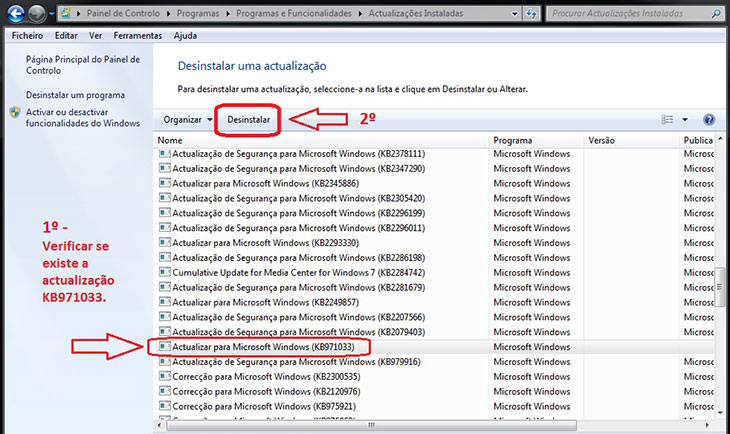
Task: Click the icon of update KB2305420
Action: coord(164,198)
